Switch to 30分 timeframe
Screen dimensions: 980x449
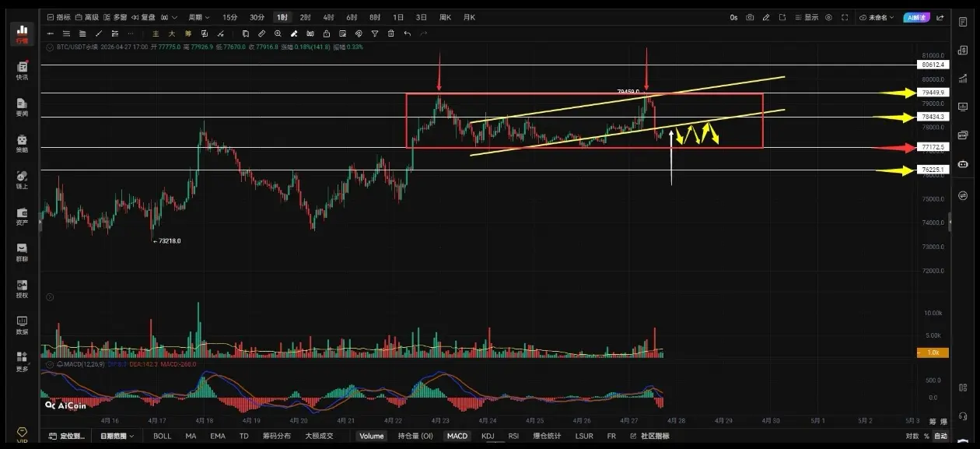pyautogui.click(x=257, y=17)
